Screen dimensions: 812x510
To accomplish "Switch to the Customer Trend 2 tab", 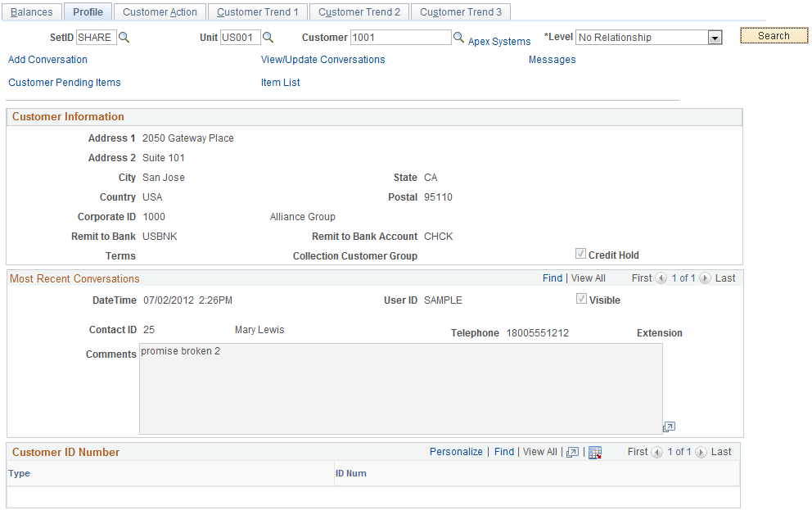I will click(x=359, y=11).
